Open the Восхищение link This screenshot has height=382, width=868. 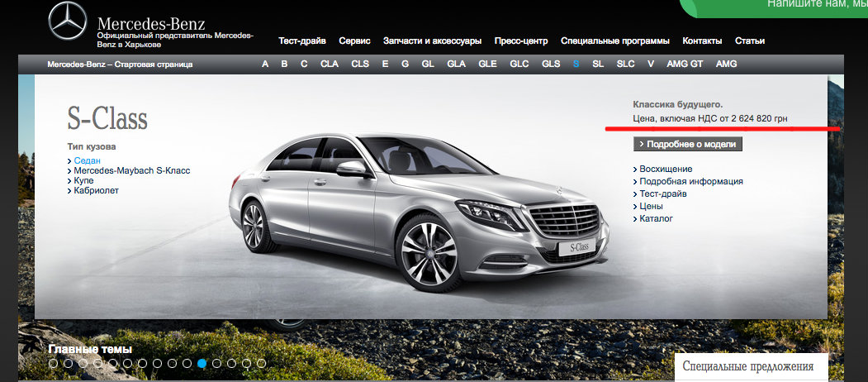coord(666,170)
